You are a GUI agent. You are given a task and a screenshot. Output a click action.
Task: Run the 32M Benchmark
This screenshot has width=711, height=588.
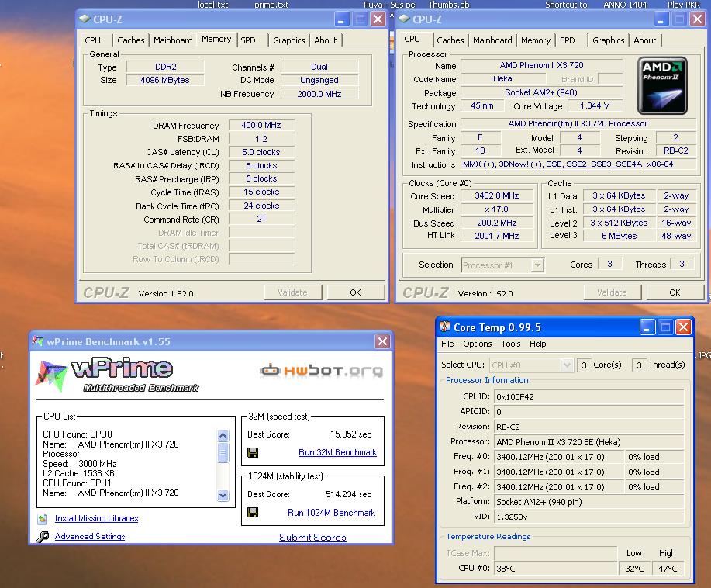(x=337, y=452)
